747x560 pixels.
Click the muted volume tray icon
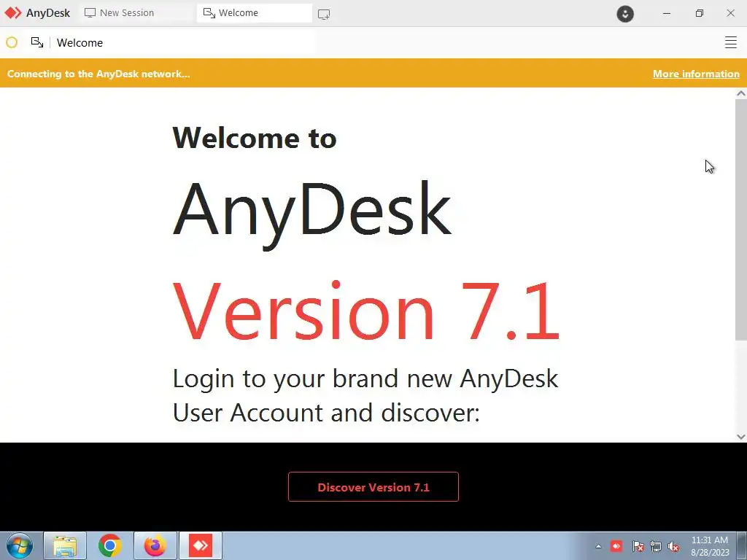[673, 547]
